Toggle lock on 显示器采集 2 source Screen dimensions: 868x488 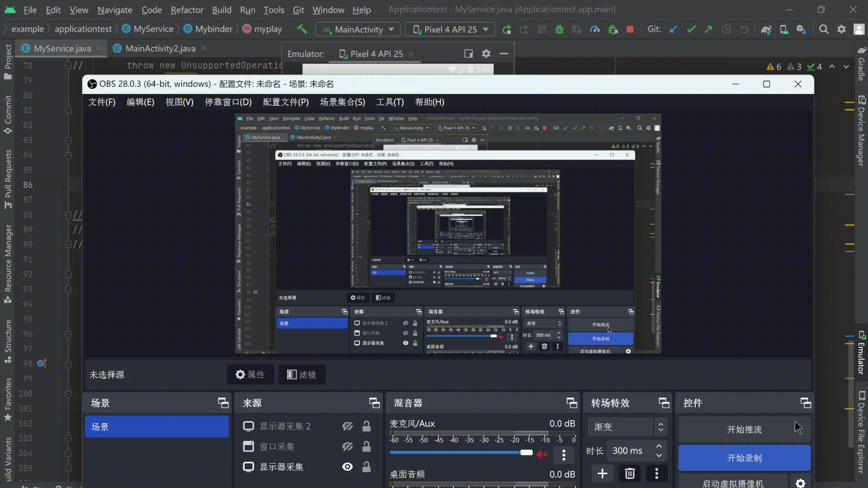click(367, 426)
